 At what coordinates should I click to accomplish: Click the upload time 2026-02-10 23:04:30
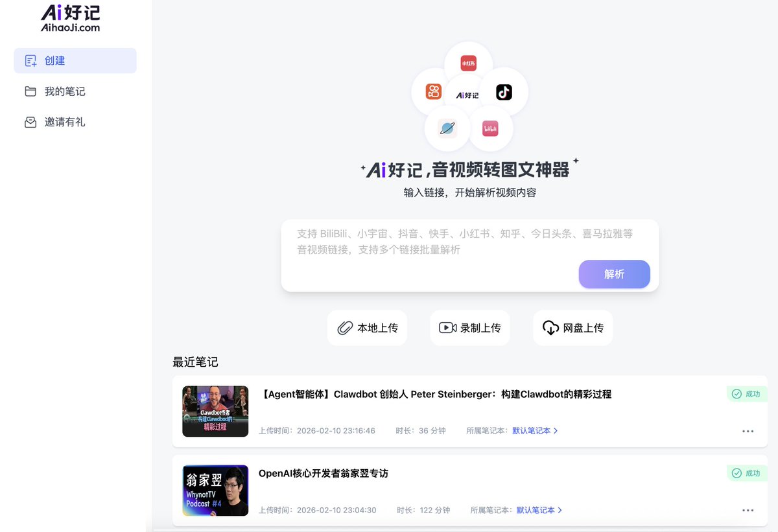pos(336,510)
